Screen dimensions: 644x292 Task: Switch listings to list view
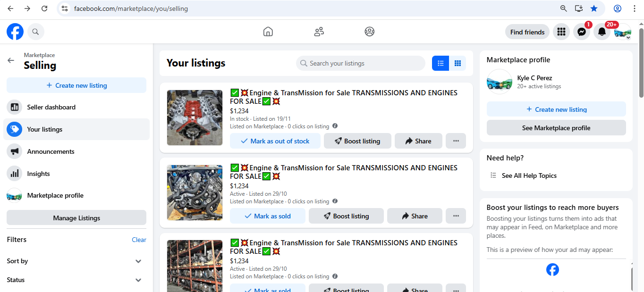pyautogui.click(x=441, y=63)
